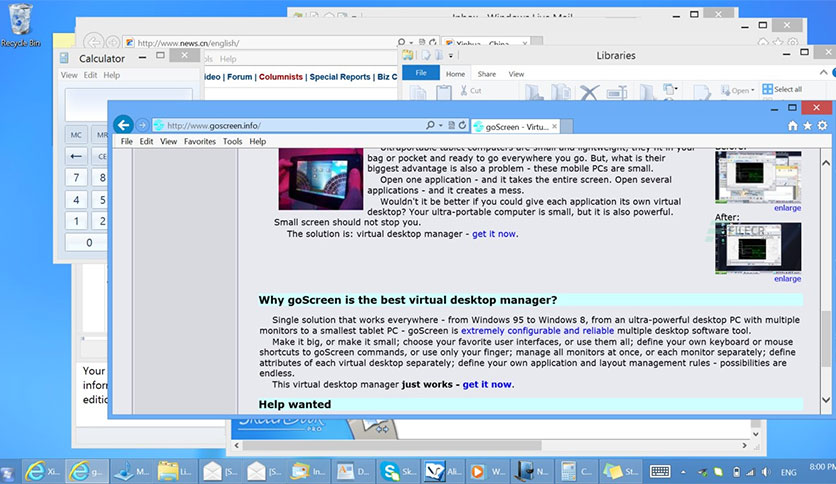Follow first 'get it now' link after solution text
Screen dimensions: 836x484
point(494,233)
